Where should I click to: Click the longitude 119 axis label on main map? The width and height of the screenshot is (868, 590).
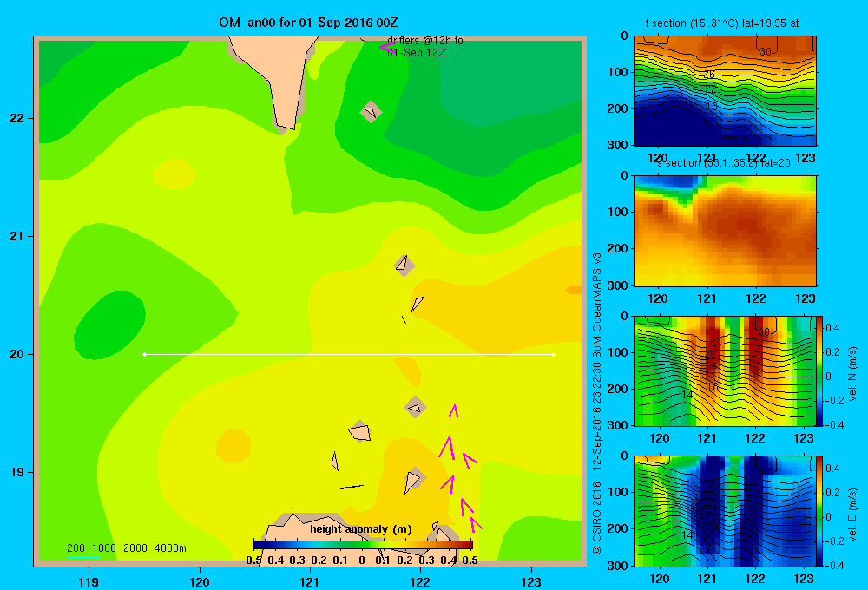pyautogui.click(x=89, y=581)
